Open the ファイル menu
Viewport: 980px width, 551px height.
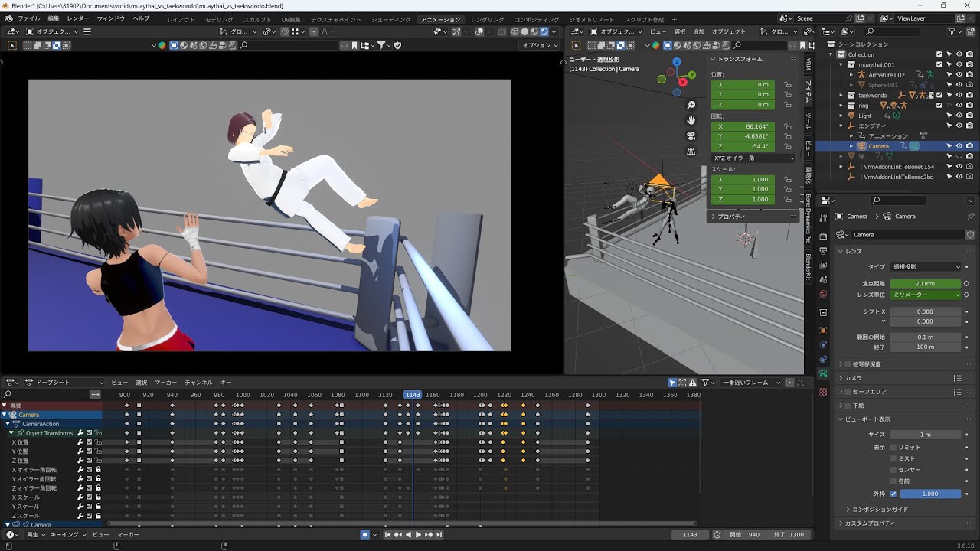coord(28,18)
